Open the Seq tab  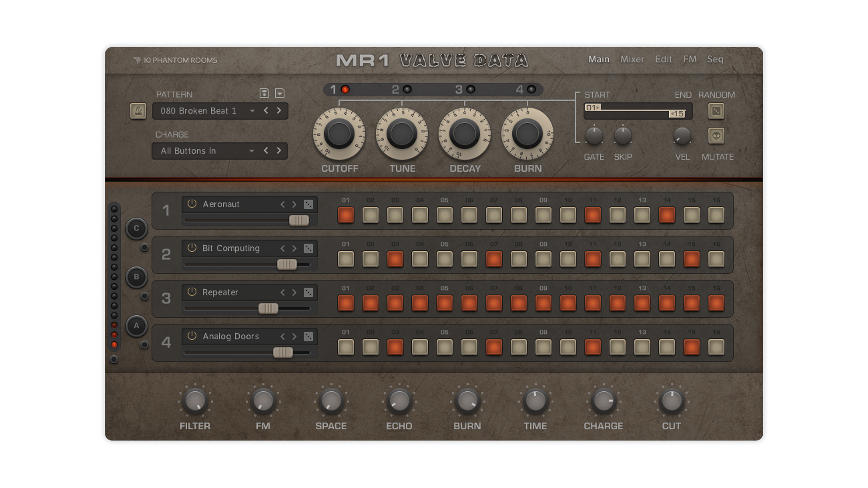click(x=715, y=59)
